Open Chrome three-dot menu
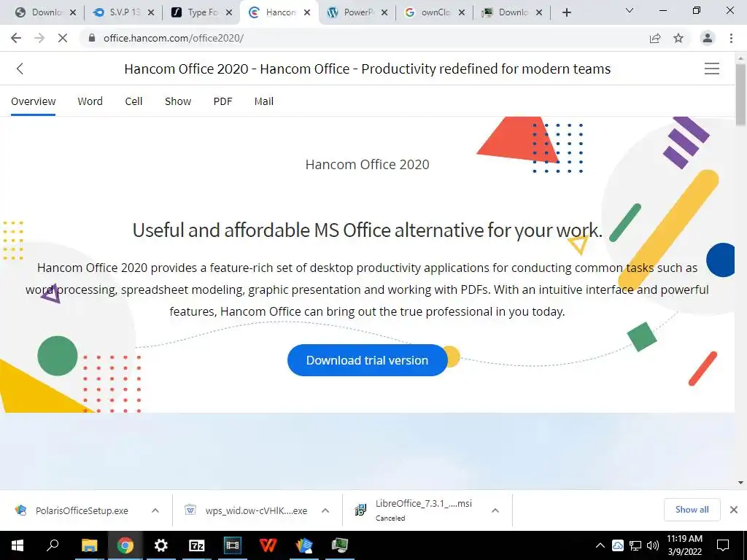747x560 pixels. pos(731,38)
